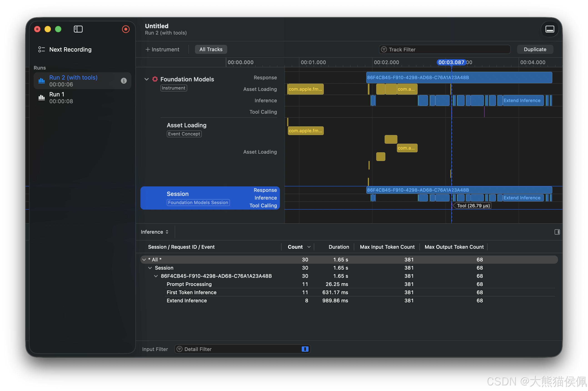Image resolution: width=588 pixels, height=391 pixels.
Task: Click the Run 1 bar chart icon
Action: pyautogui.click(x=41, y=98)
